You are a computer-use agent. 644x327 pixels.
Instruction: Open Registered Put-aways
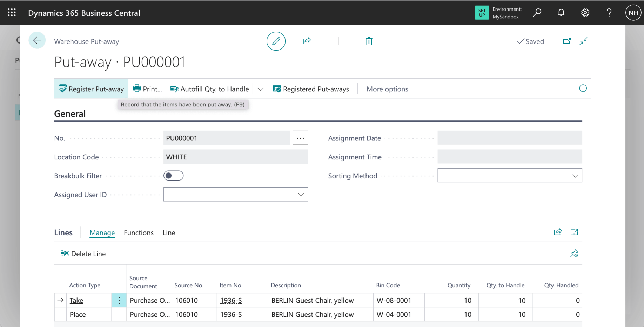pos(311,89)
